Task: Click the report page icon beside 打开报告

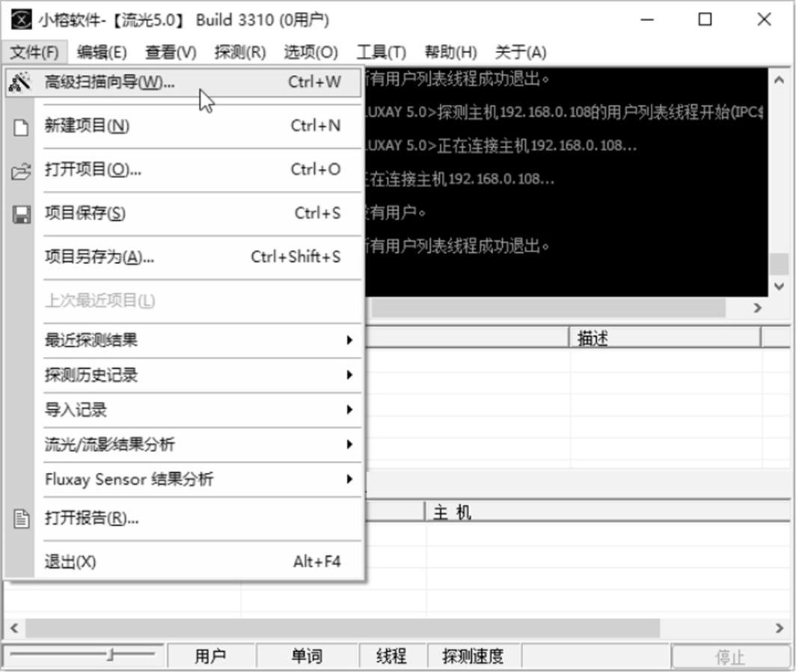Action: [x=21, y=519]
